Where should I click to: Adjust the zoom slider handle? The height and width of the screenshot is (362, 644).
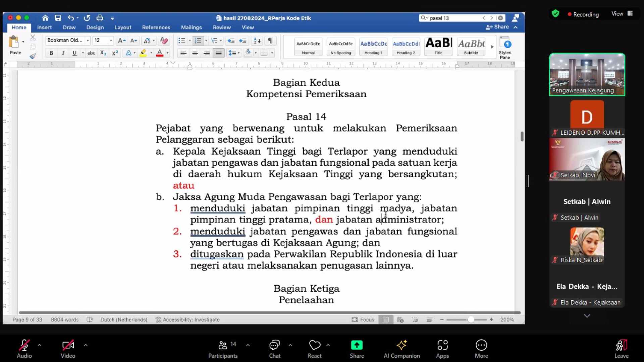(471, 320)
